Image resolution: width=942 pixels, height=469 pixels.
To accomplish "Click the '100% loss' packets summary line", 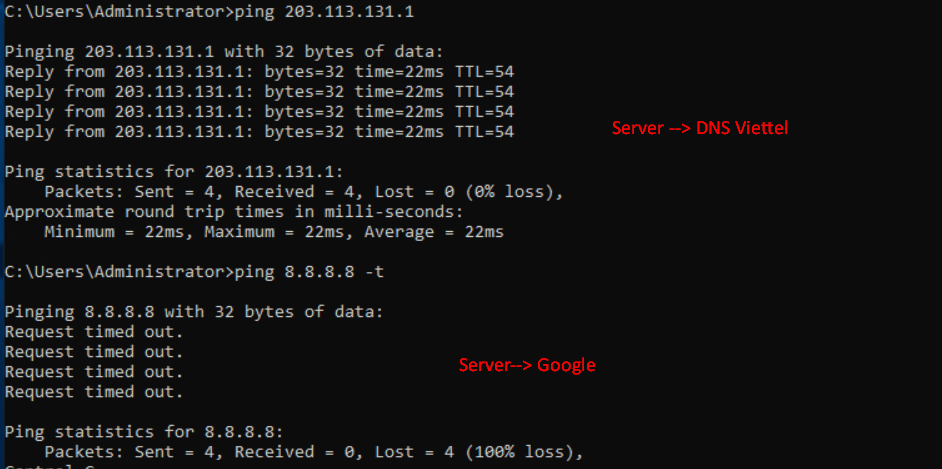I will click(x=314, y=452).
